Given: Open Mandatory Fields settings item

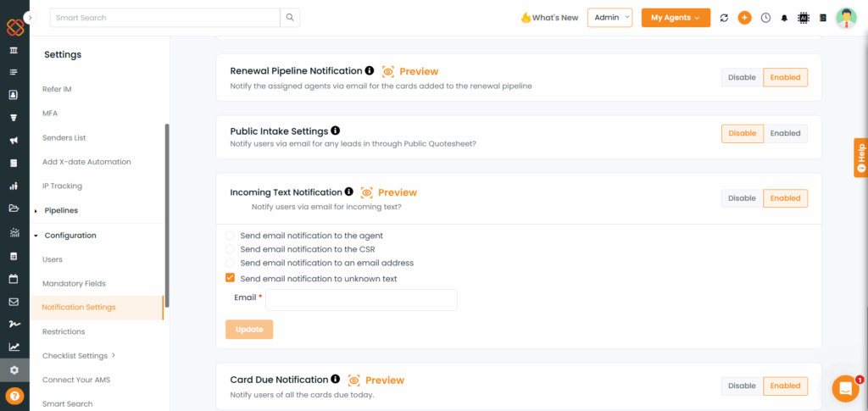Looking at the screenshot, I should pyautogui.click(x=75, y=284).
